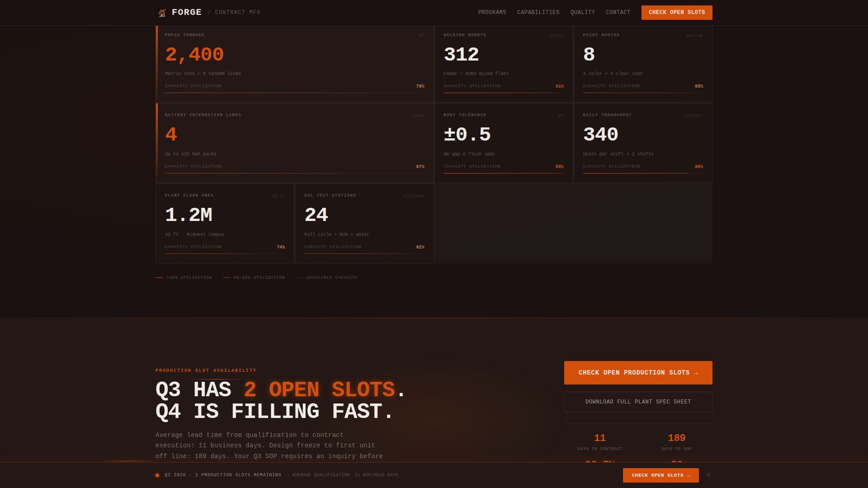Toggle the available capacity legend filter

tap(327, 277)
